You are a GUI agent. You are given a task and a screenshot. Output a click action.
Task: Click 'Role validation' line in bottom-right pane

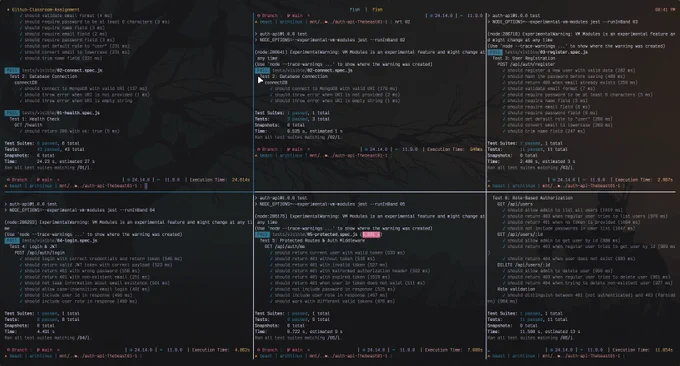coord(516,289)
